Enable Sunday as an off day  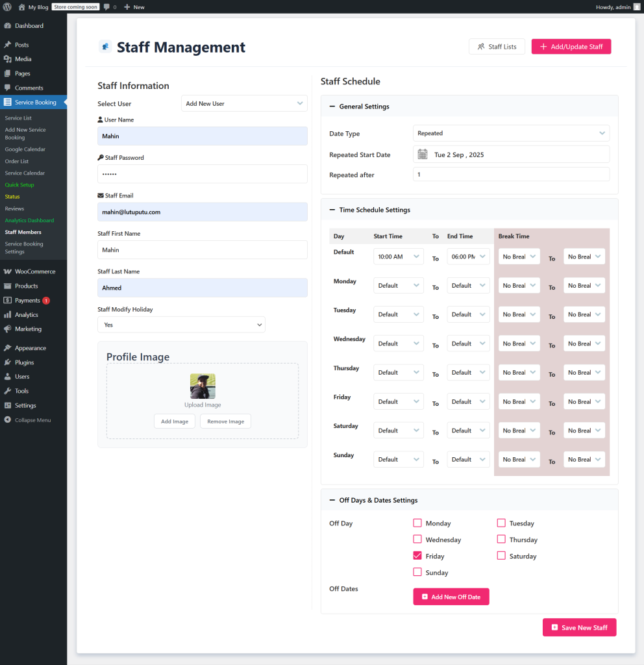pos(417,572)
